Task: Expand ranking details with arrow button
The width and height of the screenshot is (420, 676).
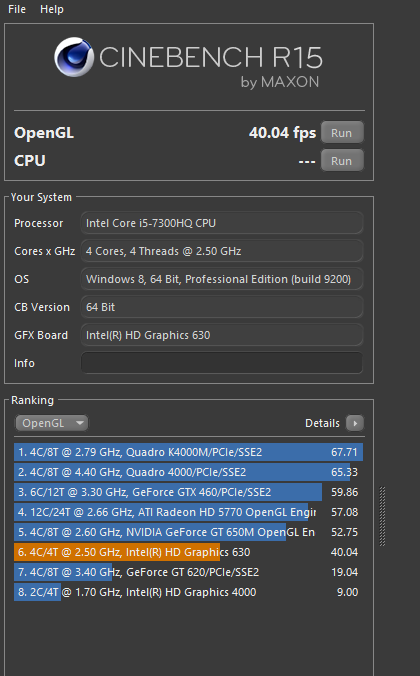Action: 355,423
